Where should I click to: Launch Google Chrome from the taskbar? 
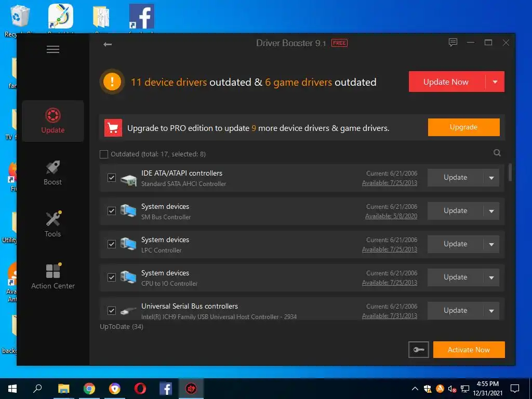(89, 389)
